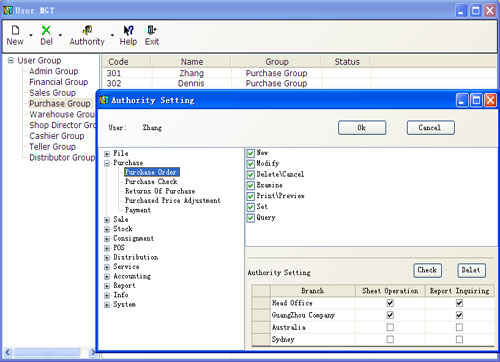Select user row named Dennis

[299, 83]
